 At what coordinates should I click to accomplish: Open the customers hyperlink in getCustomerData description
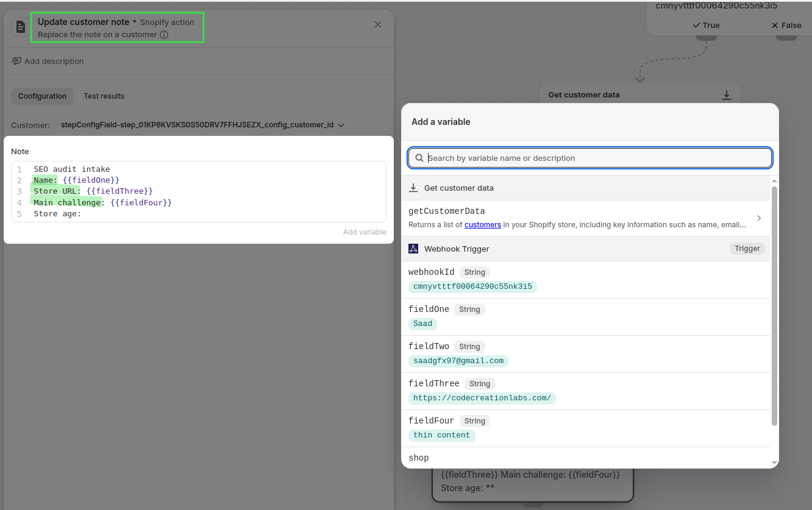tap(482, 225)
